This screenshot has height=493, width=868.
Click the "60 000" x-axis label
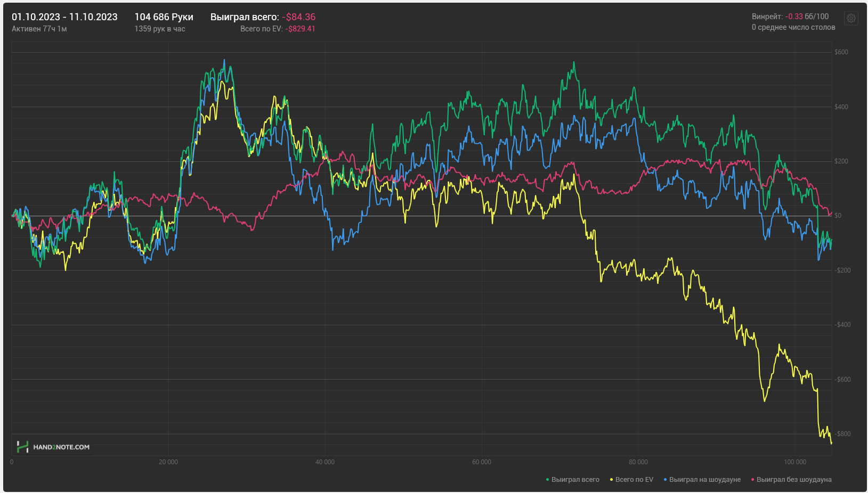(x=482, y=462)
